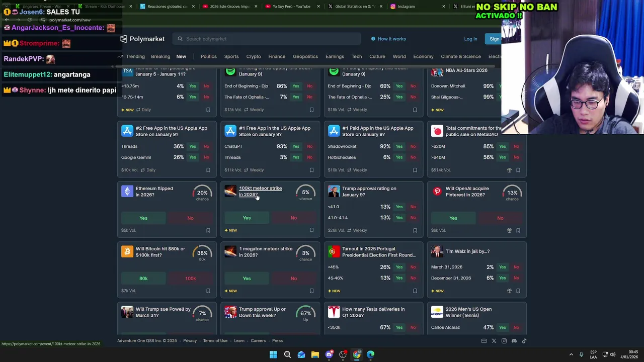Click gift icon on MetaDAO market card
The height and width of the screenshot is (362, 644).
509,170
